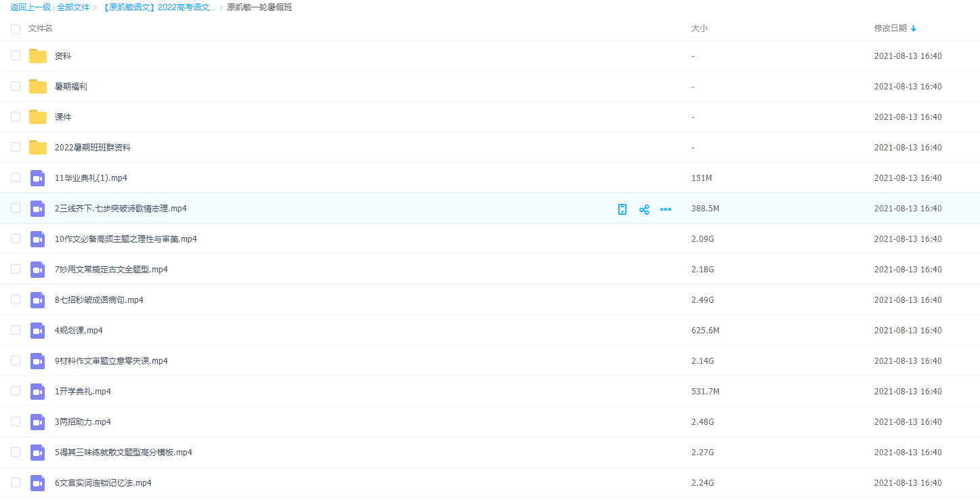Sort the list by 大小 column

699,28
